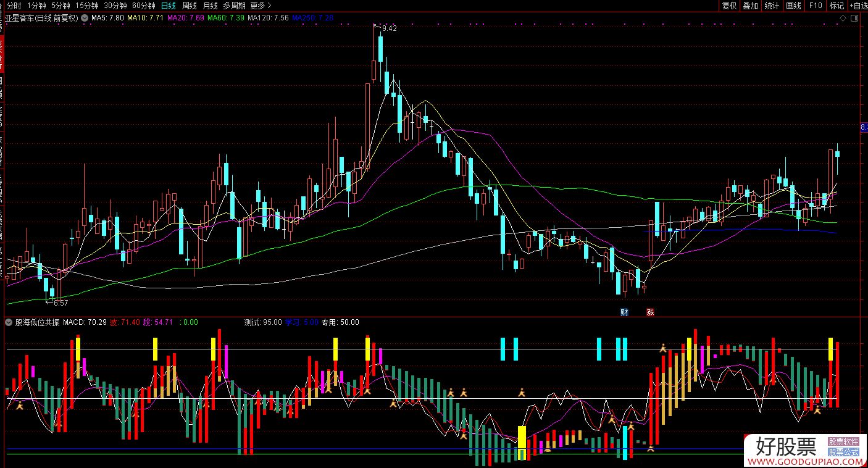Screen dimensions: 868x468
Task: Select the 5分钟 period tab
Action: point(61,6)
